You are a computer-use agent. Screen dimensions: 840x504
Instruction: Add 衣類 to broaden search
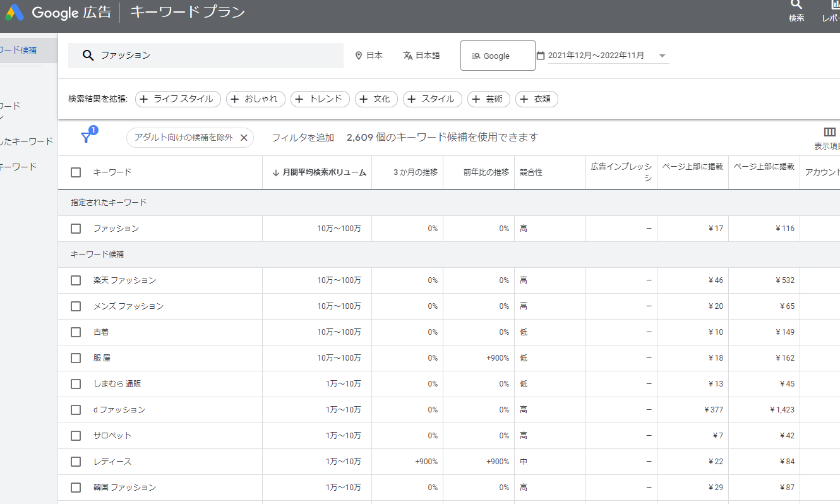tap(537, 99)
